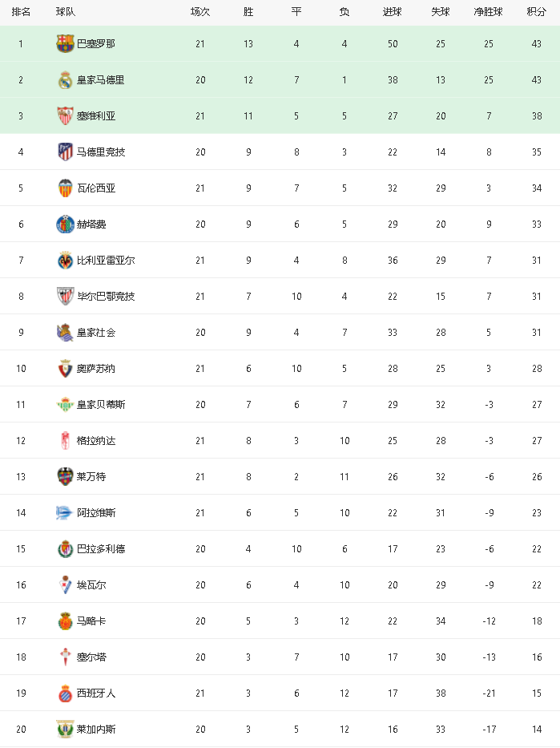This screenshot has width=560, height=748.
Task: Click the Villarreal yellow crest icon
Action: point(65,261)
